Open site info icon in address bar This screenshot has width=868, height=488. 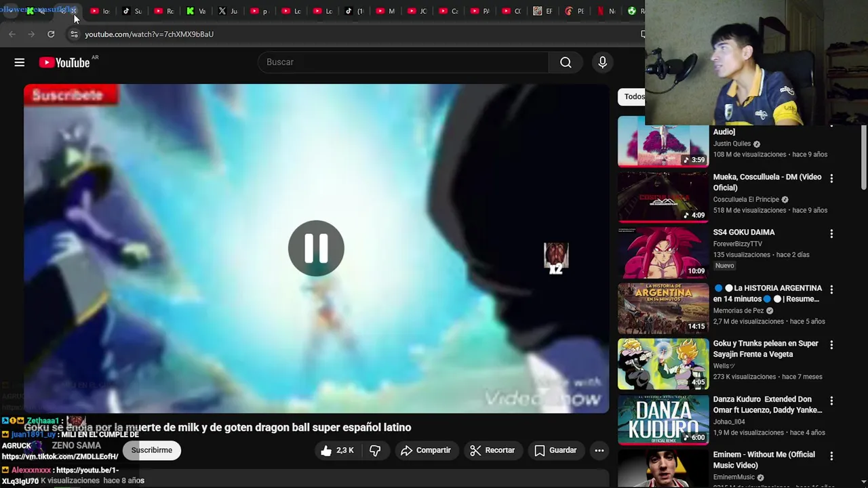click(74, 34)
